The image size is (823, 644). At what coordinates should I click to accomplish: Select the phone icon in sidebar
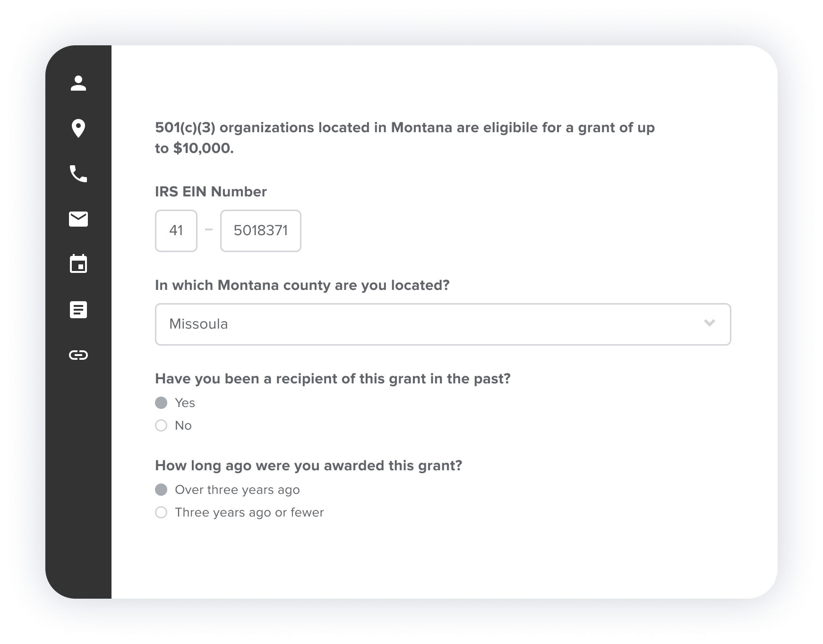coord(78,174)
